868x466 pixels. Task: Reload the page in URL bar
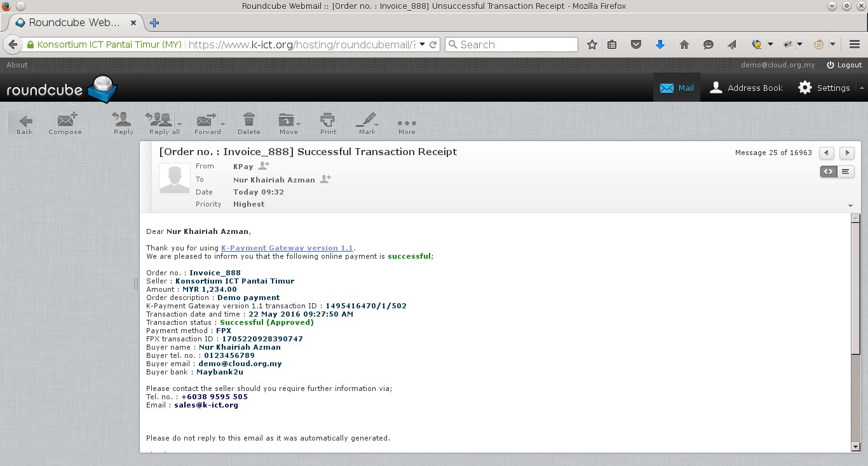pos(434,45)
